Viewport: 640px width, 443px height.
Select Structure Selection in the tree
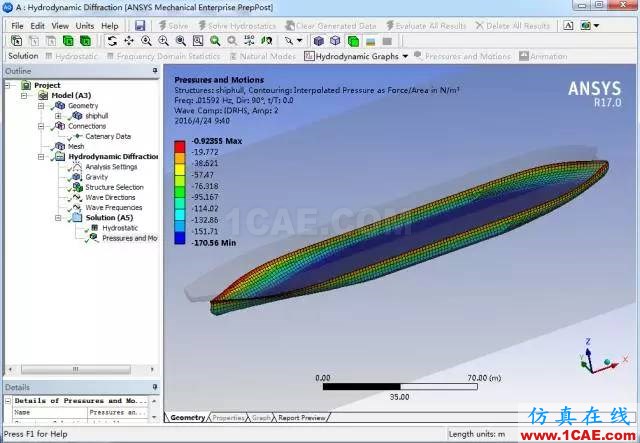click(x=114, y=187)
